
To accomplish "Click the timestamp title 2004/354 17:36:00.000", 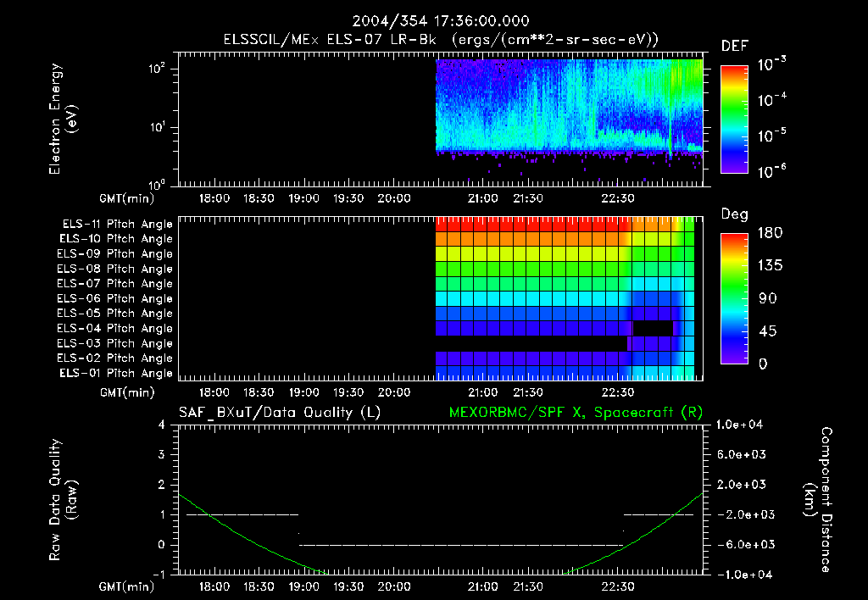I will click(x=441, y=21).
